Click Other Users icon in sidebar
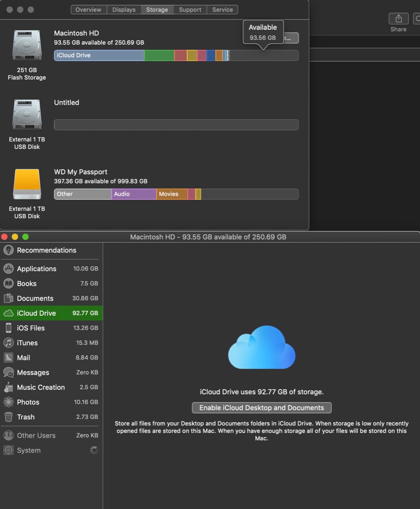The image size is (420, 509). [8, 435]
